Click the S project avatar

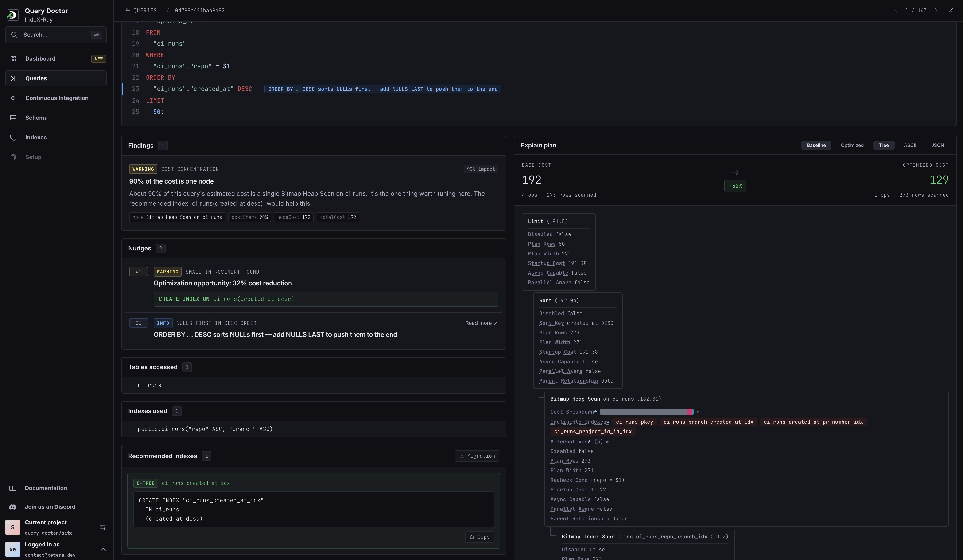13,527
